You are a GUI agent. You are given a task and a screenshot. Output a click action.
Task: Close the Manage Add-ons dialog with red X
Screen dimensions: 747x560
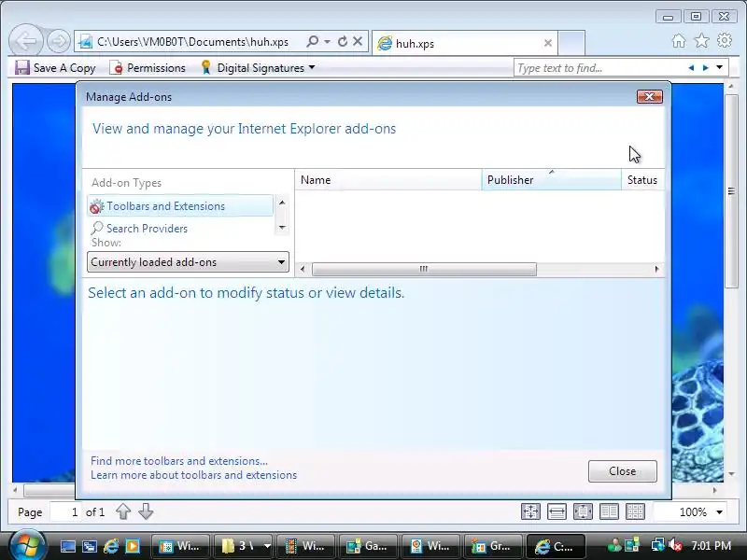[649, 97]
